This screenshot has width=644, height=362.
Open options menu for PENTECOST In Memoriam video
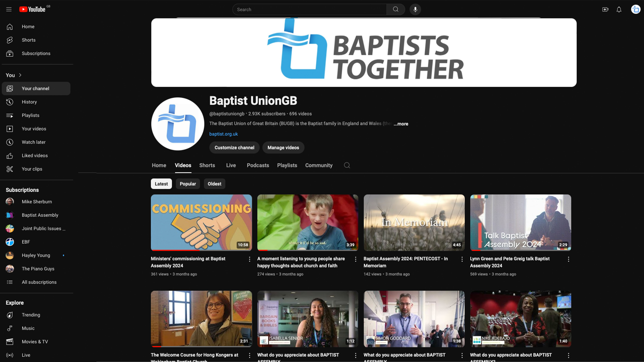(462, 259)
